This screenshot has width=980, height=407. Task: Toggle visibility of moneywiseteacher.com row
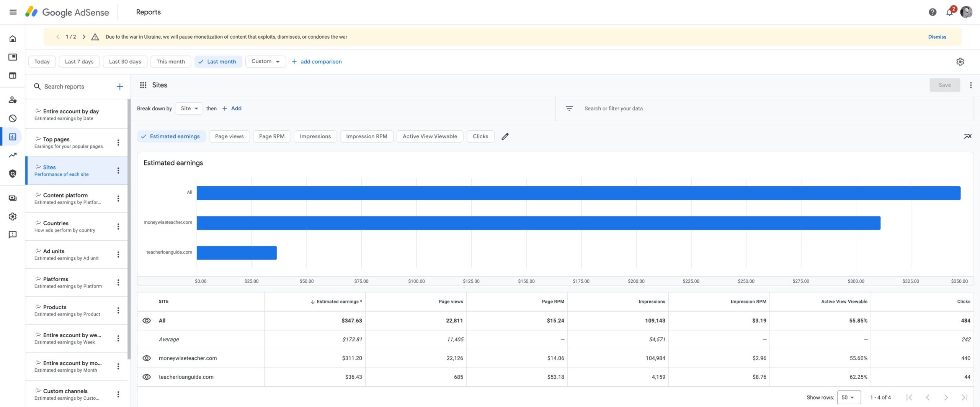[147, 358]
